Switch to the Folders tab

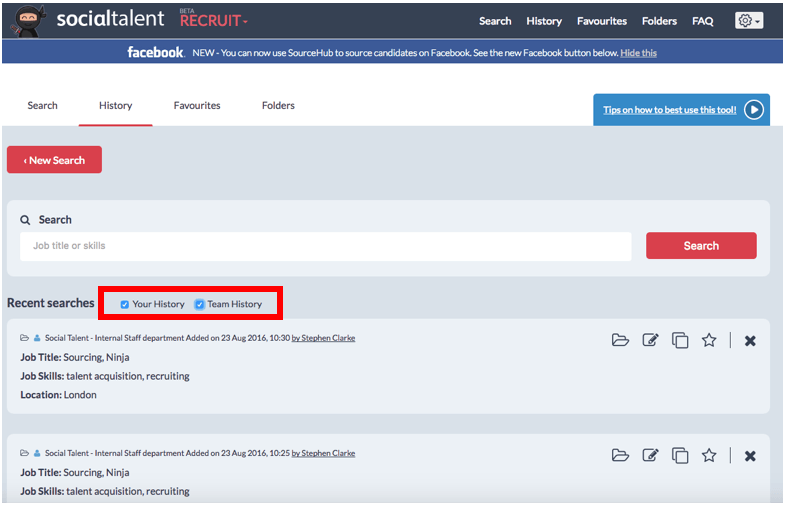pos(278,105)
